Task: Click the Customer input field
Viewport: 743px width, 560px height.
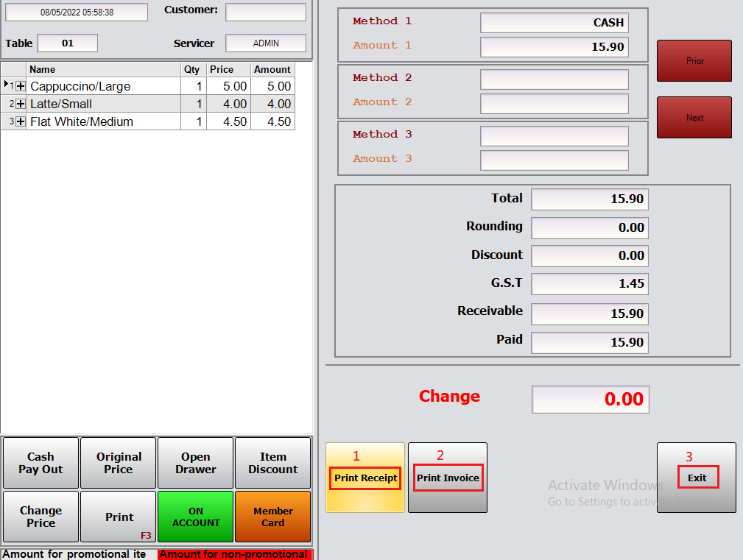Action: click(x=266, y=12)
